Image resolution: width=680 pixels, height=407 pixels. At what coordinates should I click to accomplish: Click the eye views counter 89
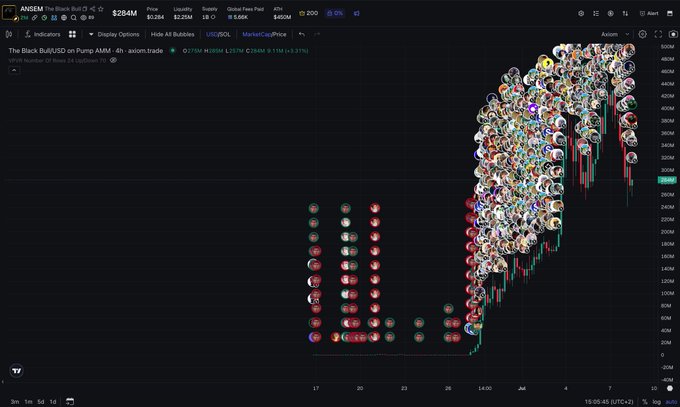[x=87, y=18]
